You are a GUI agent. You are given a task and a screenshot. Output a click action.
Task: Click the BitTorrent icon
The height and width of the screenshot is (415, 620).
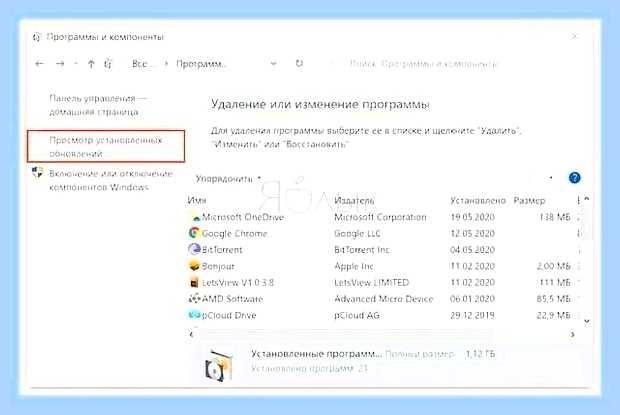pos(194,249)
